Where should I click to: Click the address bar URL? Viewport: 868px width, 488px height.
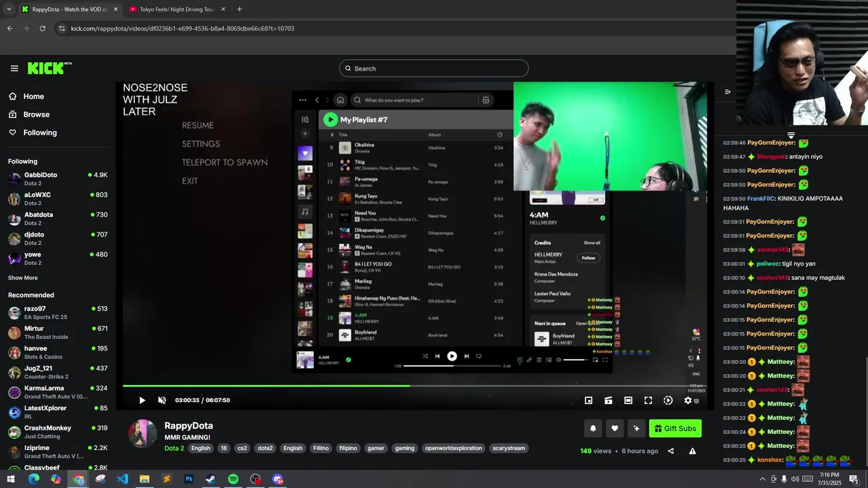pos(182,28)
